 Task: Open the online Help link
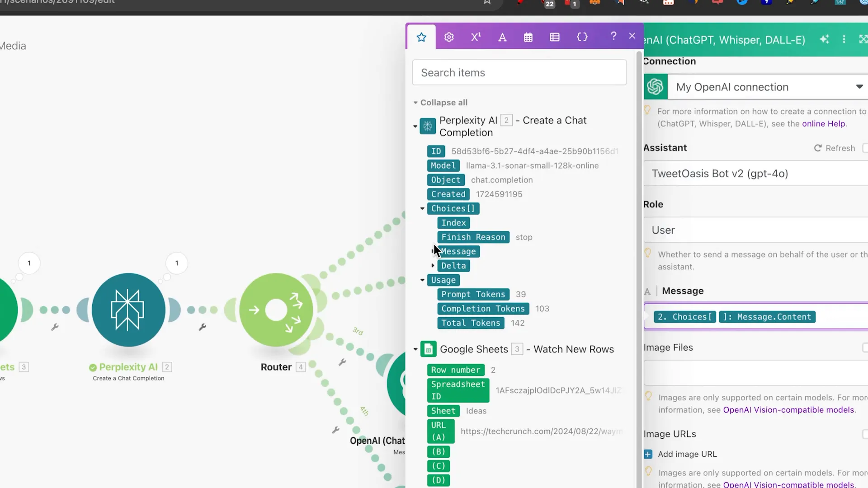pos(823,124)
